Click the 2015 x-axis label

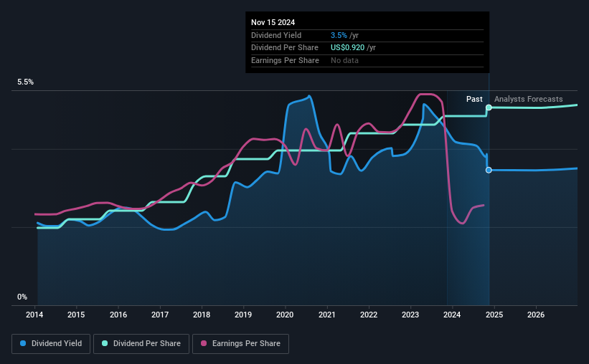click(x=76, y=315)
